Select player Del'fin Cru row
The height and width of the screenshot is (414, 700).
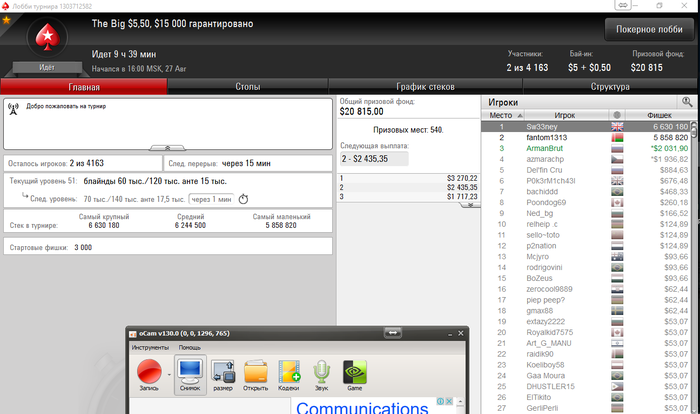pos(586,170)
